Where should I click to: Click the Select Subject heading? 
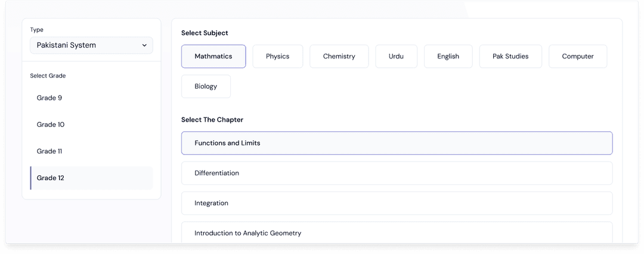click(x=205, y=33)
